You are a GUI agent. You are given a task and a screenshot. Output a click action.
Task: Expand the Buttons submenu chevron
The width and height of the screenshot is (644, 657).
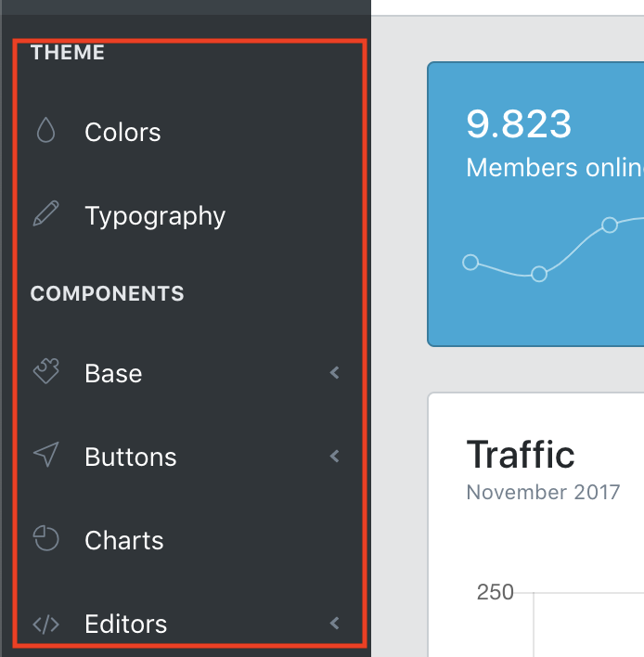[x=335, y=457]
